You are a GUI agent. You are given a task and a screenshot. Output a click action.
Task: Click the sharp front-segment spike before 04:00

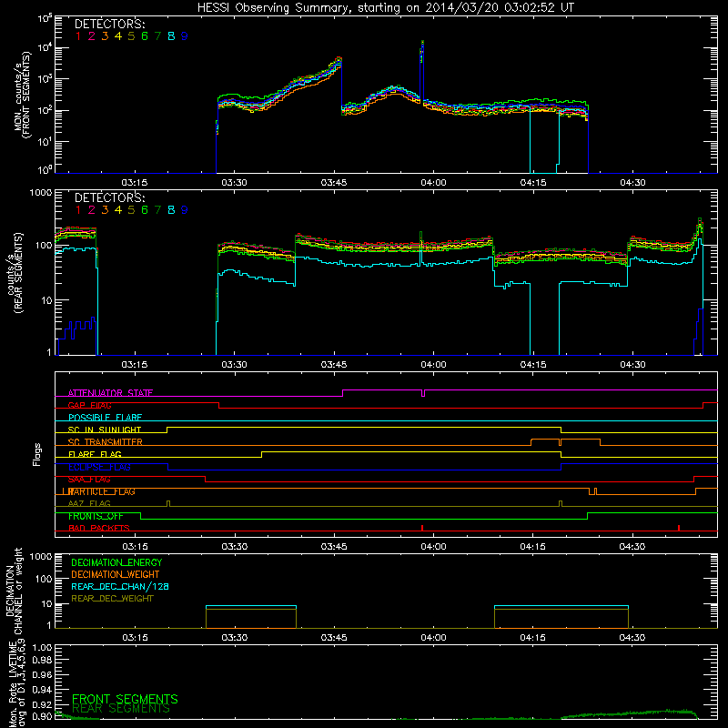coord(422,70)
